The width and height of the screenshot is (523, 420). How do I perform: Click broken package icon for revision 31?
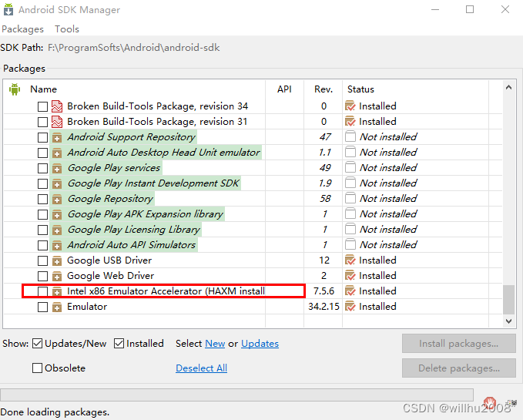pos(57,122)
